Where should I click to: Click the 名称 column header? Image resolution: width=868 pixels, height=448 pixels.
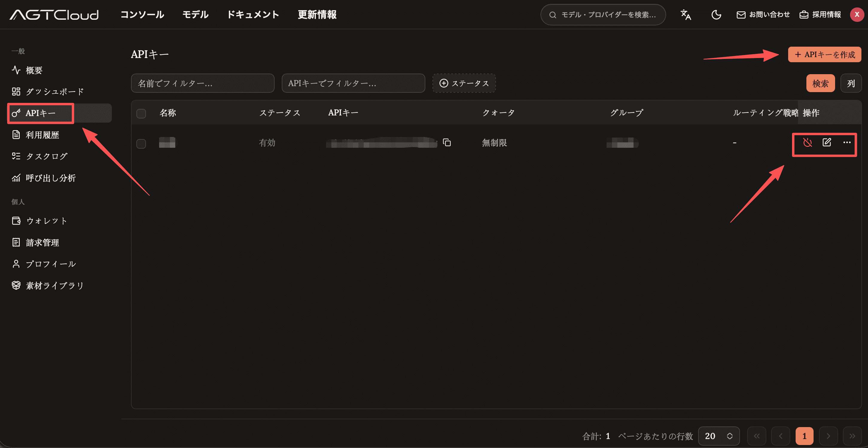(x=168, y=113)
